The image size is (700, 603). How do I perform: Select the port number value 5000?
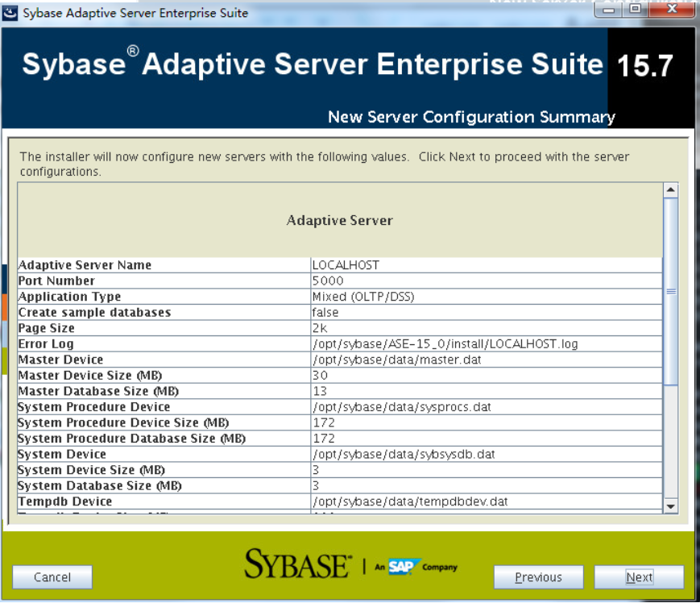(x=328, y=281)
